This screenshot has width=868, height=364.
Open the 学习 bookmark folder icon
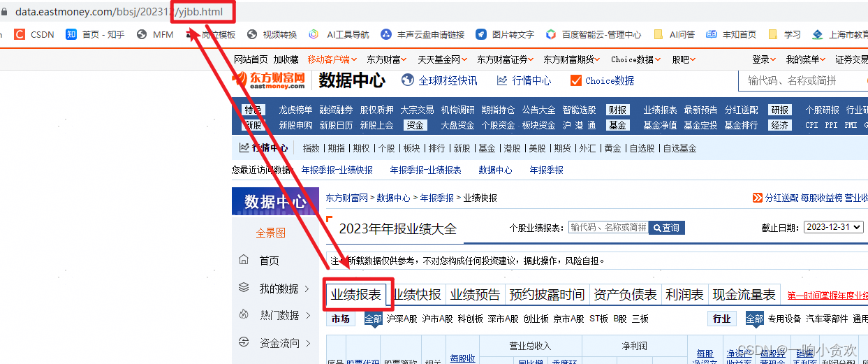click(x=773, y=34)
